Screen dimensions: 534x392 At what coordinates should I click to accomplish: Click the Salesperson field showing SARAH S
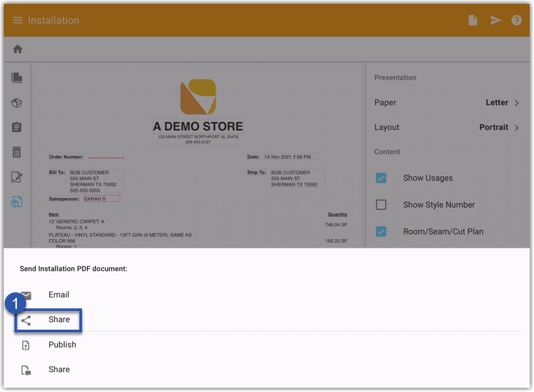[102, 199]
